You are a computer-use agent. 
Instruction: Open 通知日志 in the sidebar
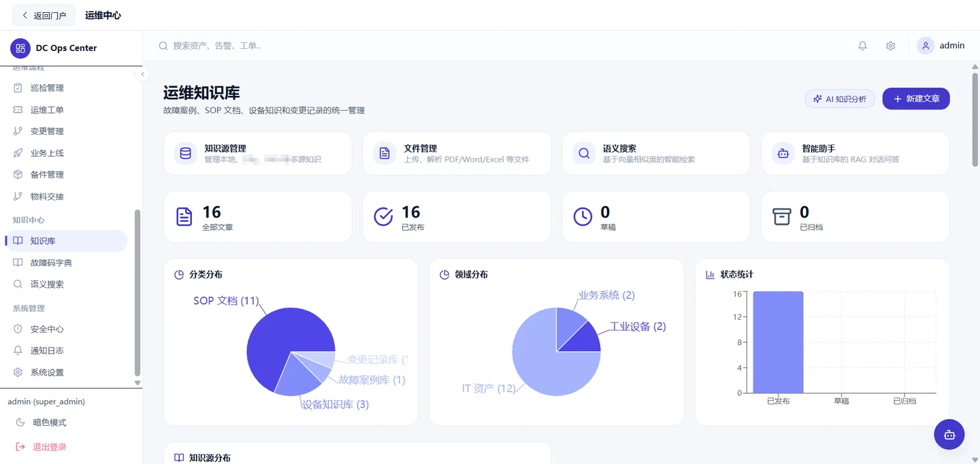(65, 351)
